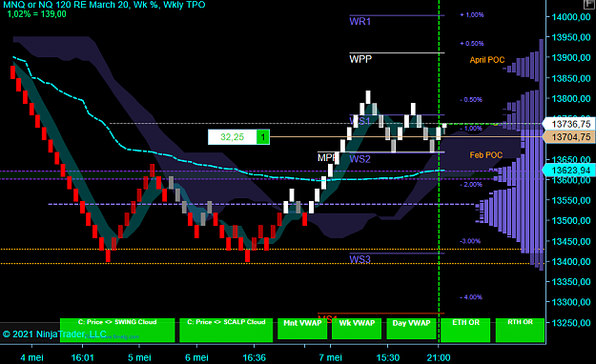Click the 13850,00 price axis label

(x=571, y=78)
